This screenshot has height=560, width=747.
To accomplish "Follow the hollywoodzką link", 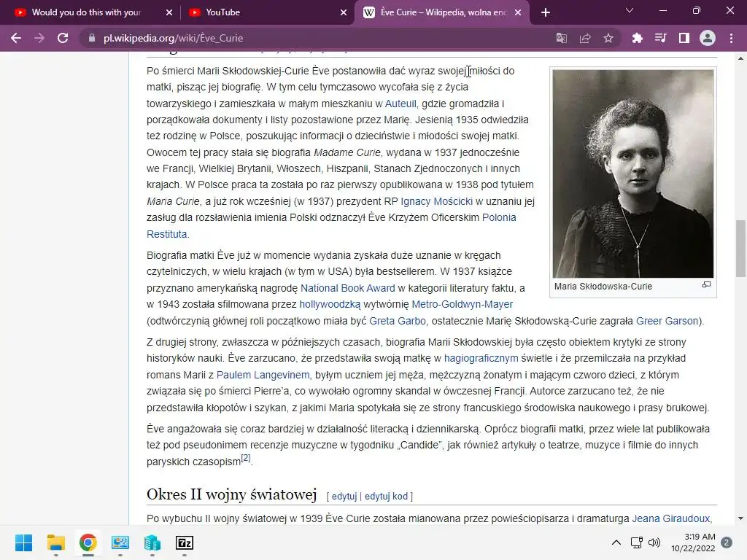I will (330, 304).
